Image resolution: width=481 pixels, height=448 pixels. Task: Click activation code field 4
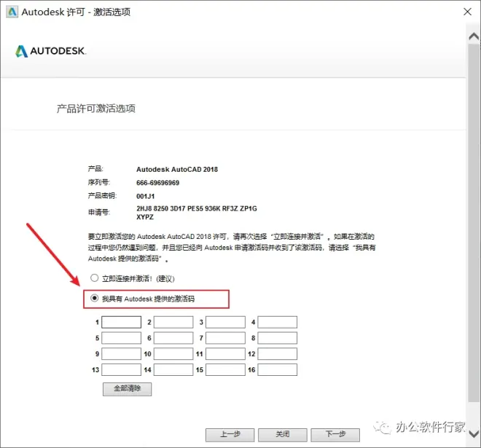(278, 322)
